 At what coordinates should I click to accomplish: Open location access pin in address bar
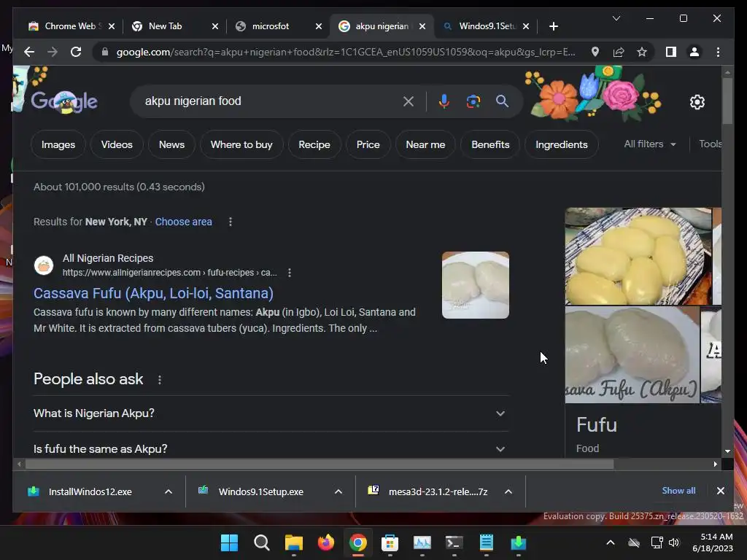[x=595, y=52]
